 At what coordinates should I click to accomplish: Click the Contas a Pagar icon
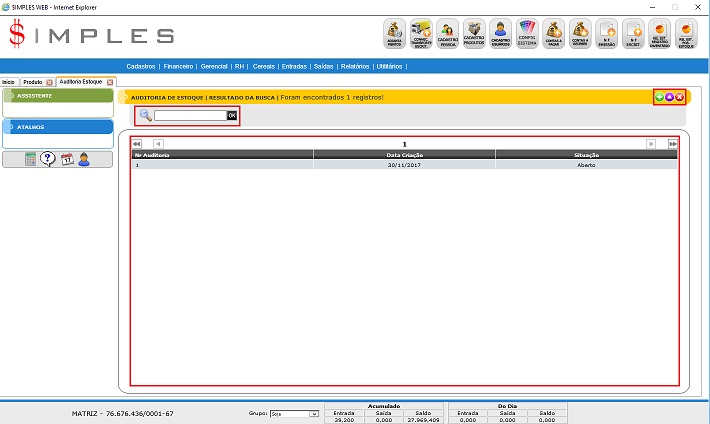click(553, 34)
